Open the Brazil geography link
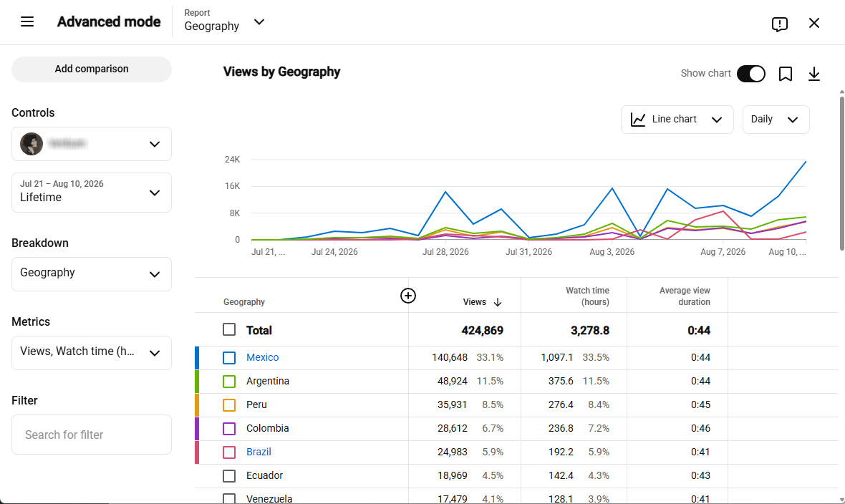This screenshot has height=504, width=845. (x=259, y=452)
